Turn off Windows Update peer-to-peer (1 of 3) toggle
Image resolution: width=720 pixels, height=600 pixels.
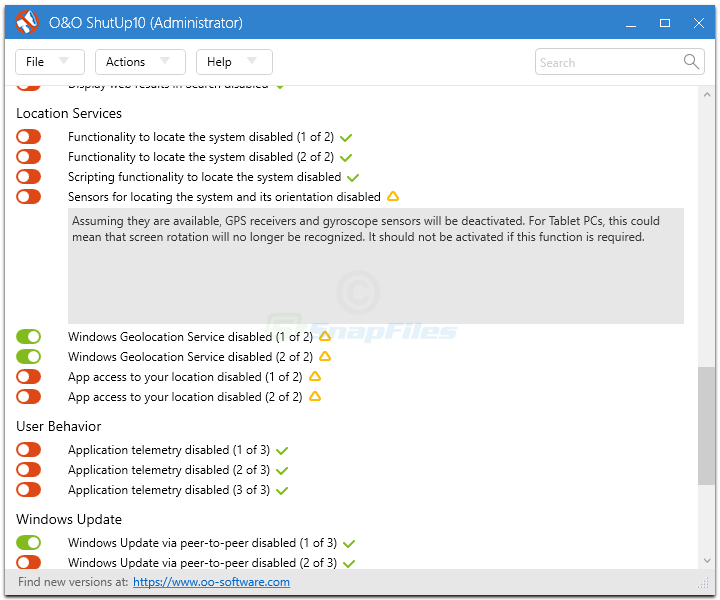click(28, 543)
